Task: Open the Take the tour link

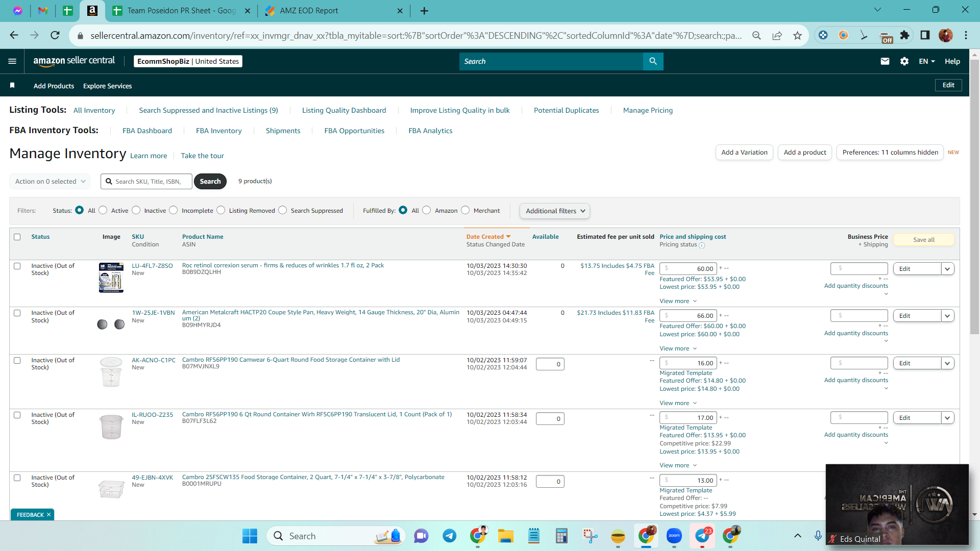Action: click(202, 156)
